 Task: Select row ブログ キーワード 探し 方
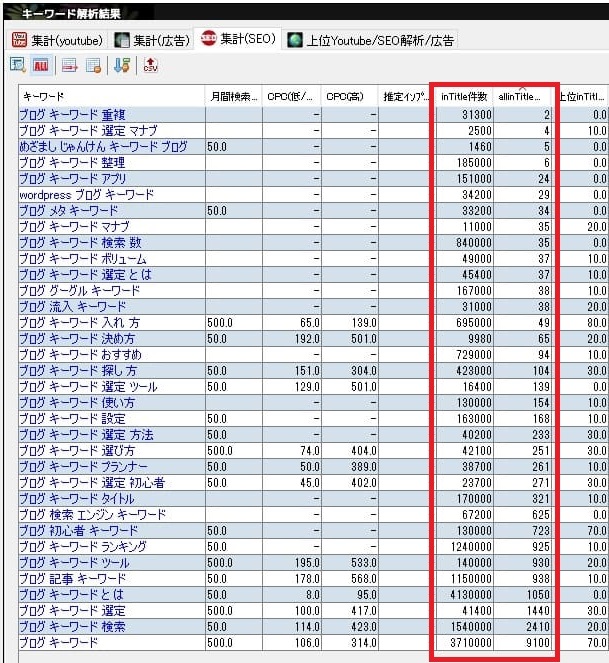point(313,371)
